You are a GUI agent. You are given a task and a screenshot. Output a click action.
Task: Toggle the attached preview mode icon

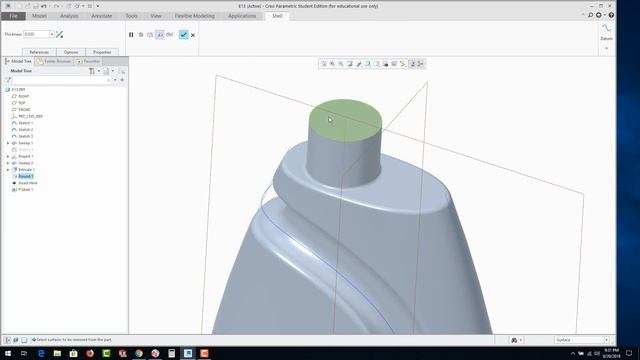[160, 35]
